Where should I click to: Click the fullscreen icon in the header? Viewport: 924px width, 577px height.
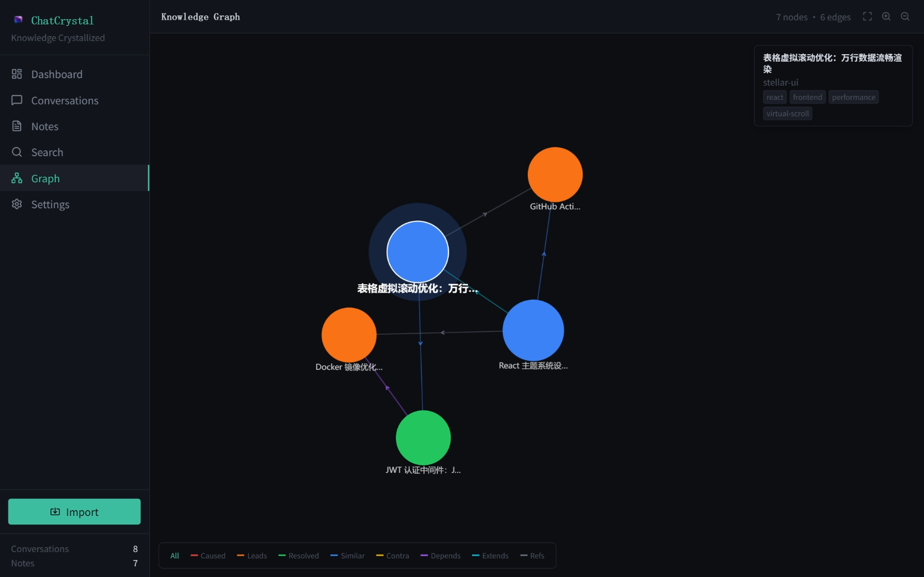click(x=867, y=16)
